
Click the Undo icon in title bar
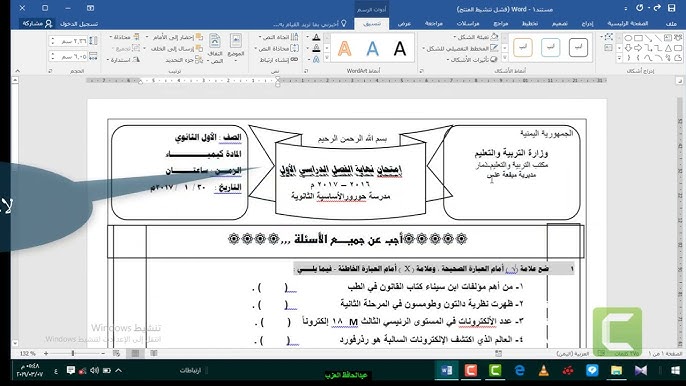(x=640, y=8)
